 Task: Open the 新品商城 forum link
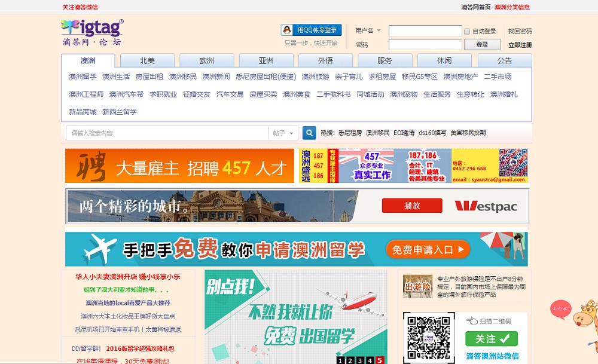pyautogui.click(x=83, y=112)
